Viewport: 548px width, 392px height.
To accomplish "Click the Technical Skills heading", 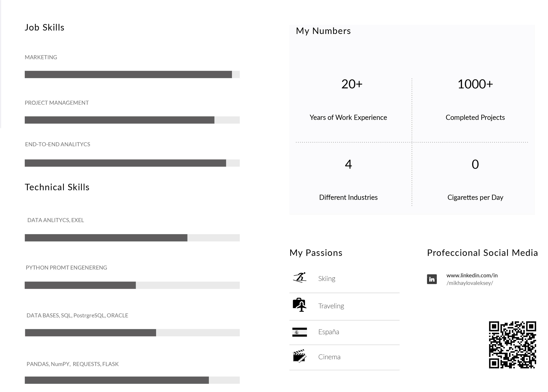I will [57, 187].
